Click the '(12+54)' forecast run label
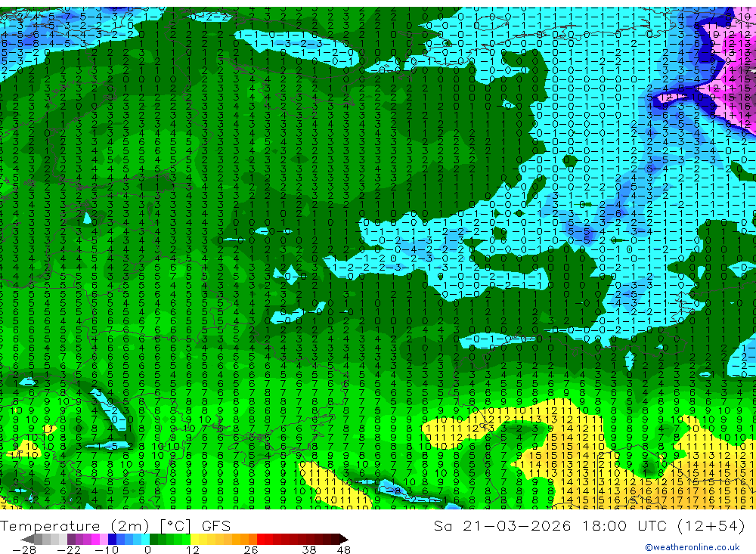The height and width of the screenshot is (554, 756). 711,525
